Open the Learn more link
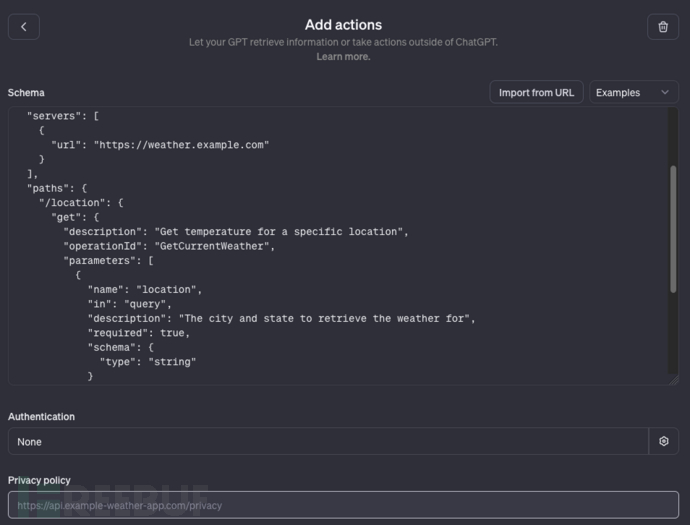This screenshot has height=525, width=690. click(343, 57)
